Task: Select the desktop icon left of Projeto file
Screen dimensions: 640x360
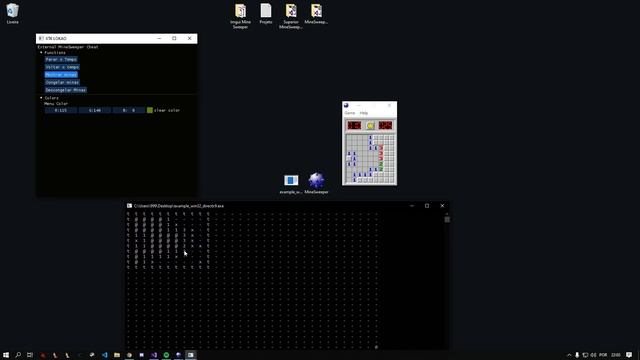Action: click(240, 16)
